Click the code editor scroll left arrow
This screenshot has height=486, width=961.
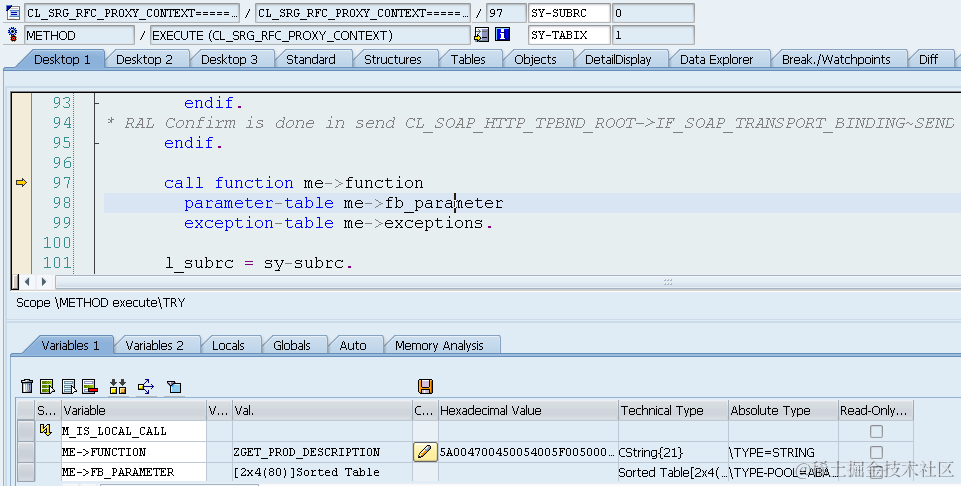(27, 282)
